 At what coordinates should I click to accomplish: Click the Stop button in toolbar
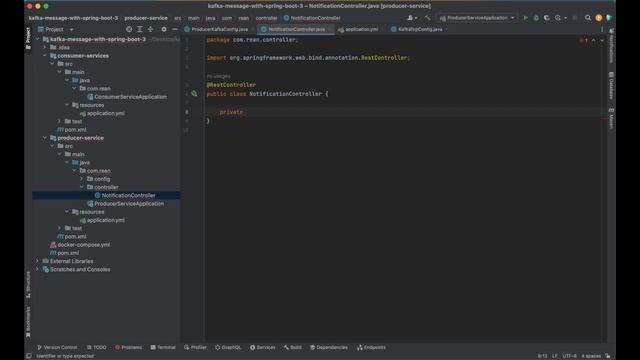575,18
